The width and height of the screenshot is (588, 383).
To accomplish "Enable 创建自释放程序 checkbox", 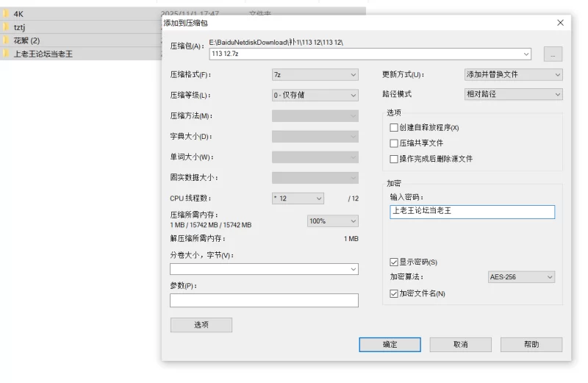I will [394, 128].
